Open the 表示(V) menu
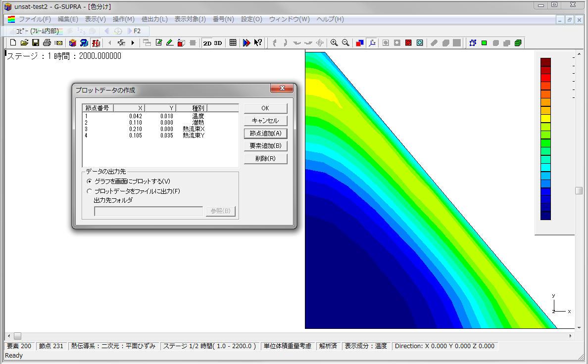 [x=95, y=19]
